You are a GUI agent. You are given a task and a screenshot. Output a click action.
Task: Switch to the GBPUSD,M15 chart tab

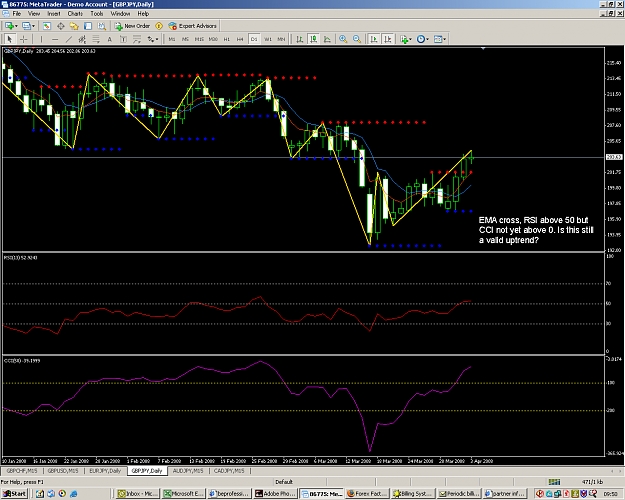[63, 471]
